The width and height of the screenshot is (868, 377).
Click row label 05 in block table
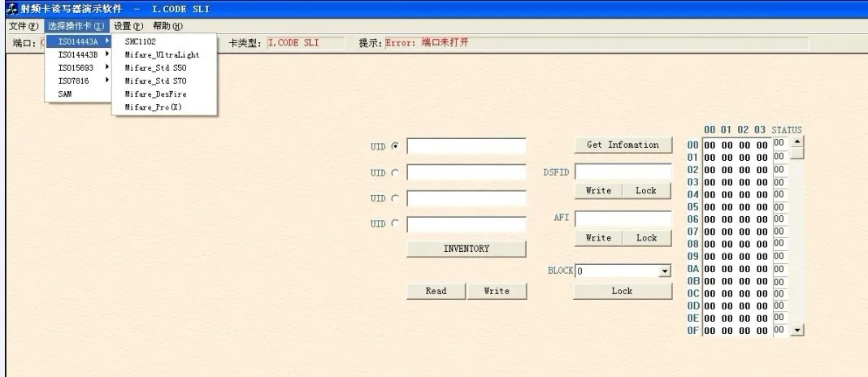(693, 207)
